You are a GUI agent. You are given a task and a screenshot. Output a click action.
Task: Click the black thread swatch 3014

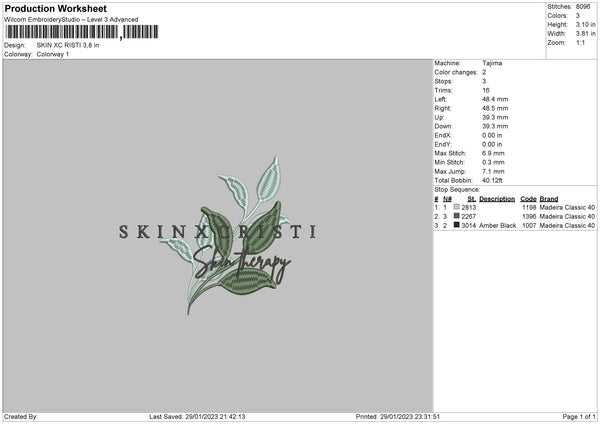457,225
